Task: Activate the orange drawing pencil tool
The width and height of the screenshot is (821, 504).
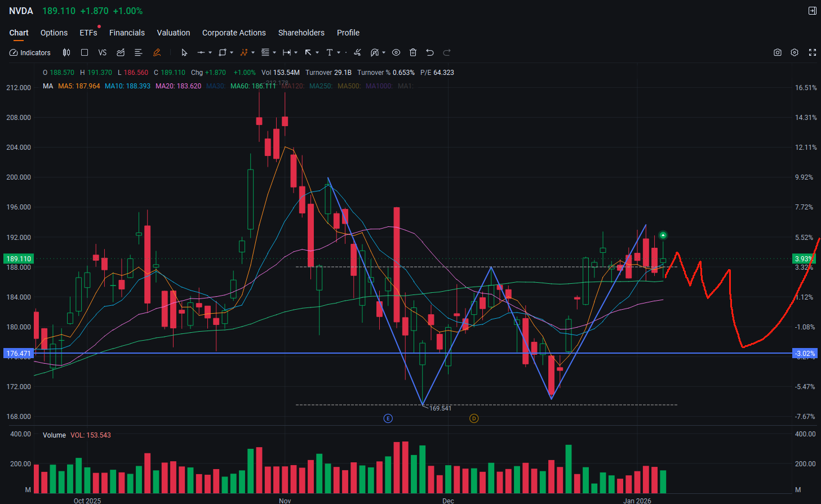Action: click(x=157, y=52)
